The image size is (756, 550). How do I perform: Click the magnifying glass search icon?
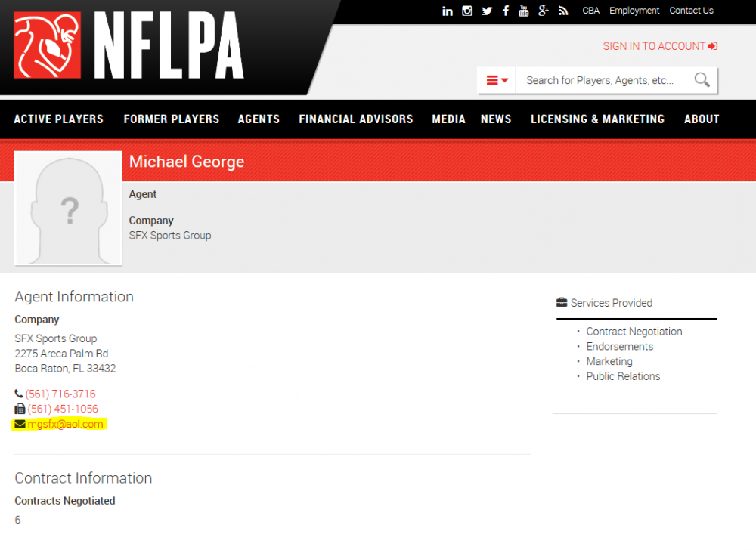pos(702,80)
